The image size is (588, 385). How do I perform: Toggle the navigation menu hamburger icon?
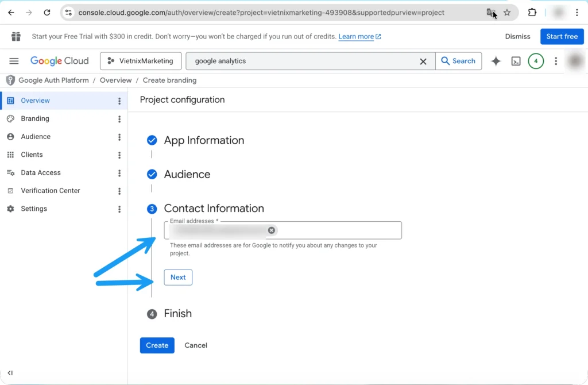14,61
